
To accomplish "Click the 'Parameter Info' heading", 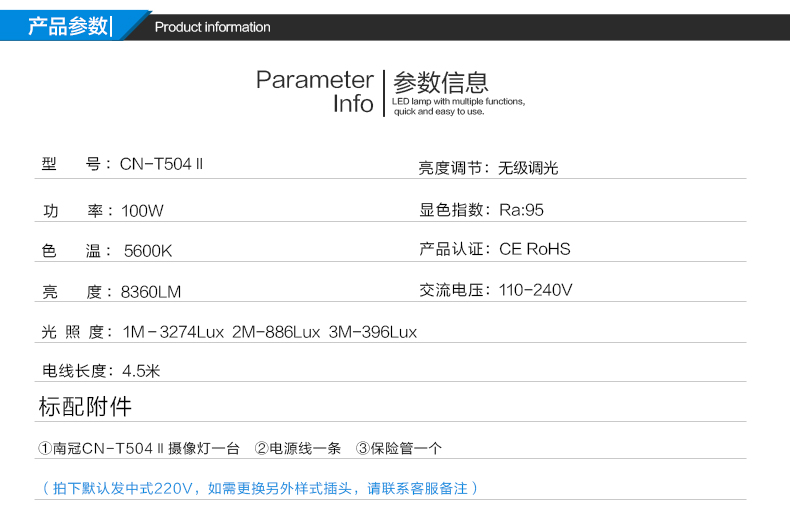I will [x=315, y=92].
